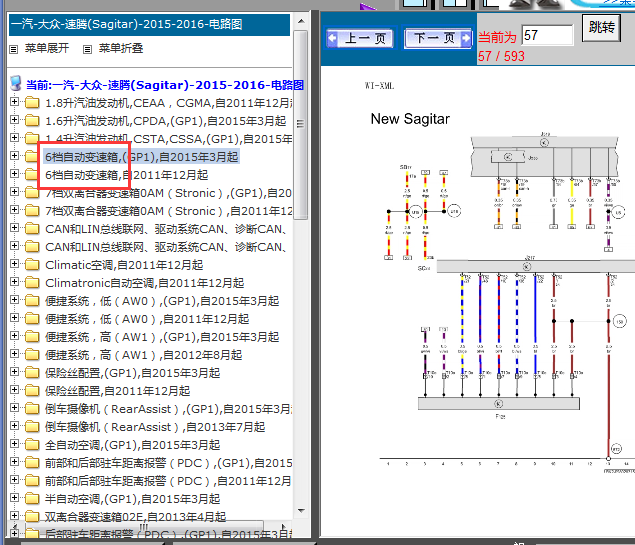
Task: Open 双离合器变速箱02E,自2013年4月起
Action: point(135,517)
